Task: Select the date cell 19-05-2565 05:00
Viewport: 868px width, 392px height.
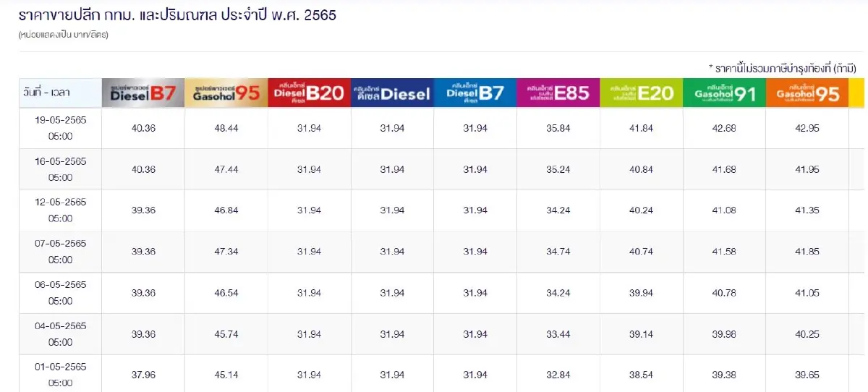Action: coord(61,128)
